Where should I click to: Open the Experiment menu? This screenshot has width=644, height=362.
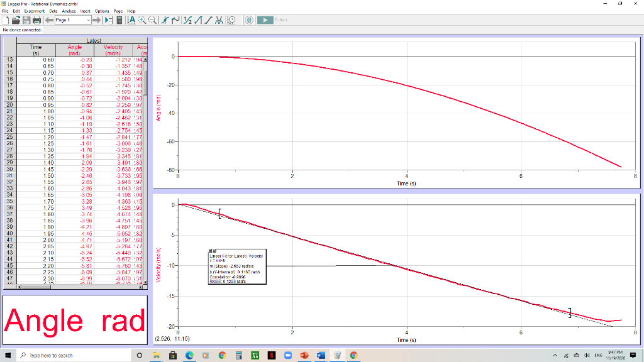tap(34, 11)
